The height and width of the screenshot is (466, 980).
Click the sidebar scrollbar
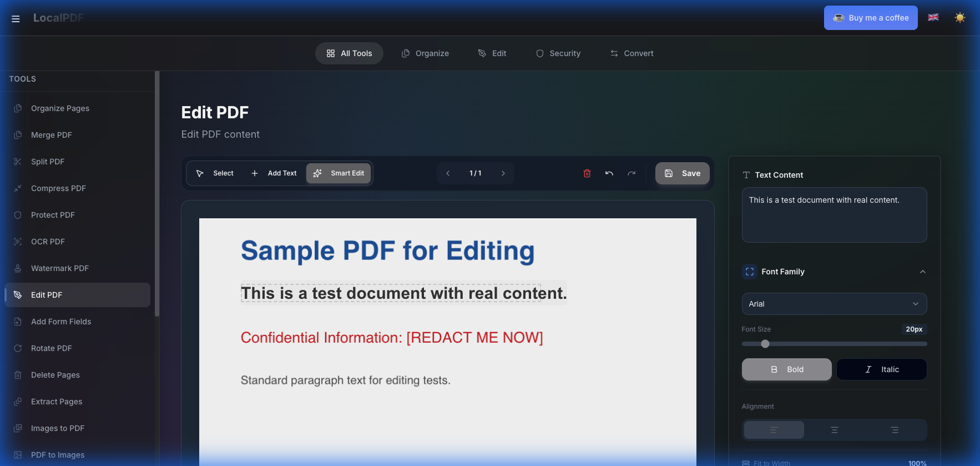(x=157, y=194)
